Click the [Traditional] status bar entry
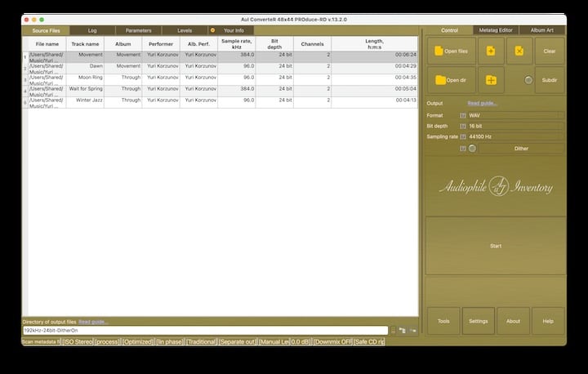Image resolution: width=588 pixels, height=374 pixels. point(201,341)
